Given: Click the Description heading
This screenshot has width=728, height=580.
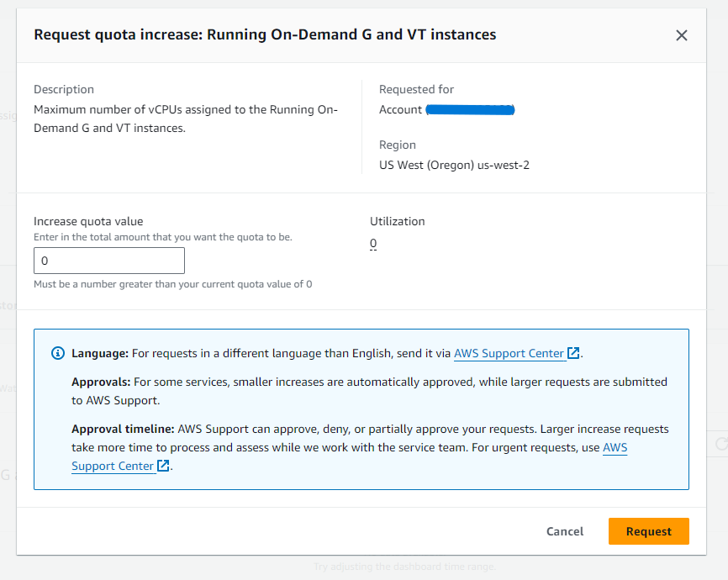Looking at the screenshot, I should click(64, 89).
